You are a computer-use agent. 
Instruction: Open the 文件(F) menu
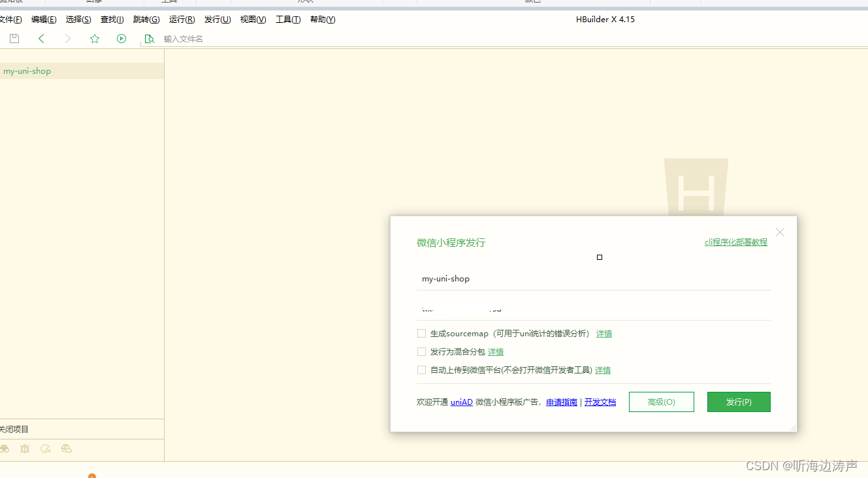(10, 20)
